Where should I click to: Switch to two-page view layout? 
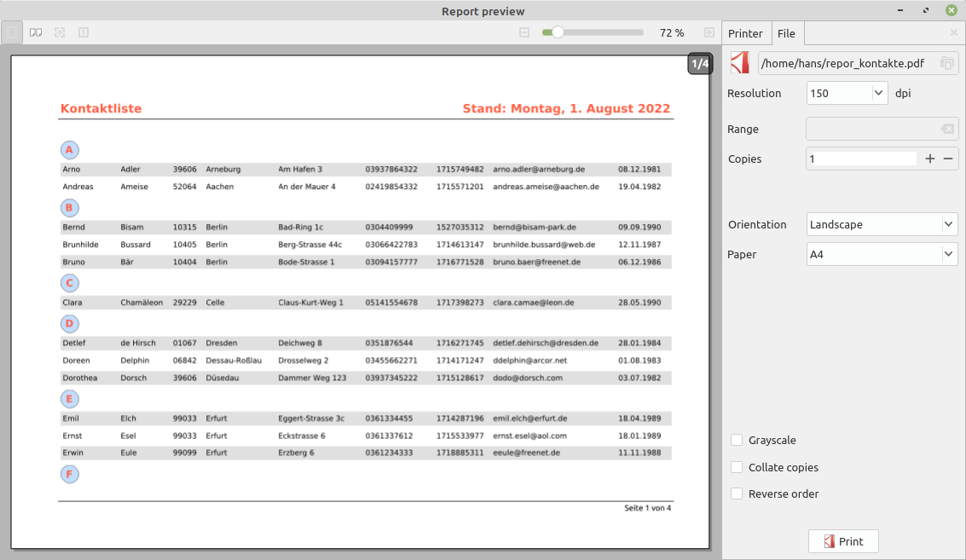coord(36,32)
